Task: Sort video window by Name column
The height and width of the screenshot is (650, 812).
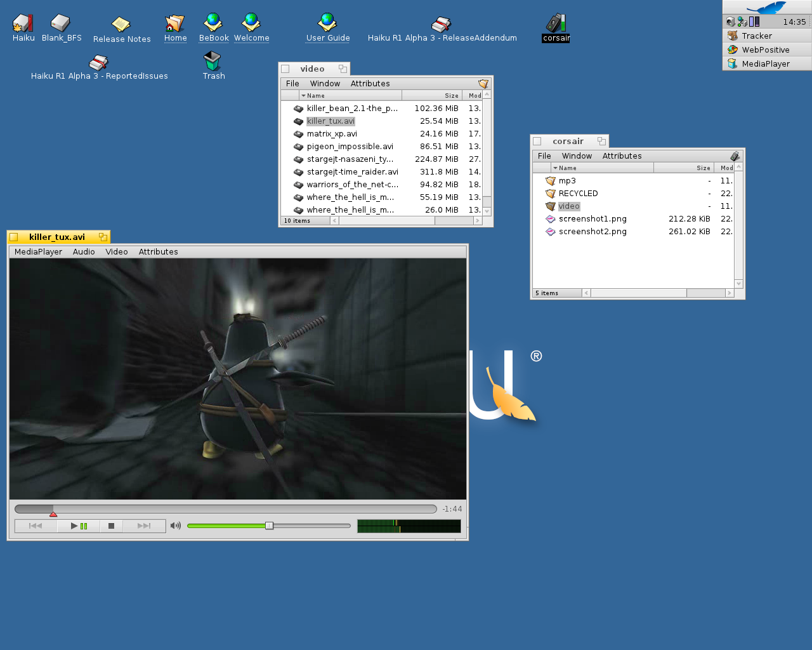Action: tap(350, 95)
